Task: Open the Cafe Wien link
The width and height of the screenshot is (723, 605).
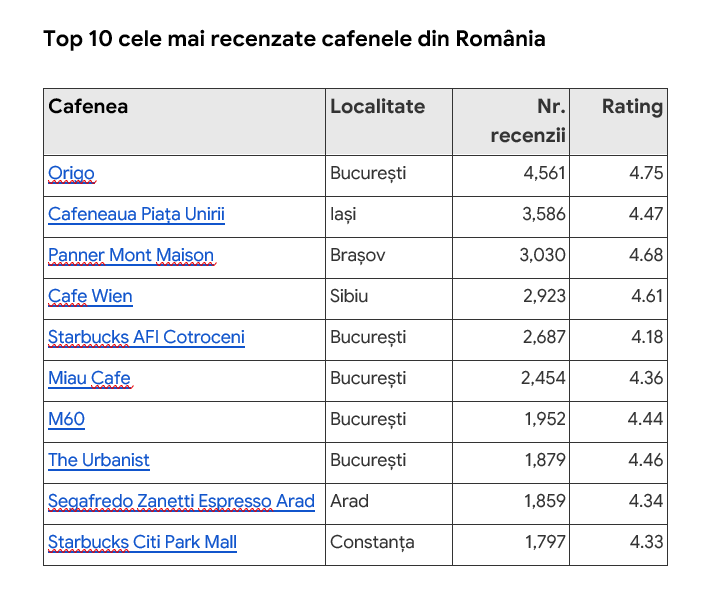Action: 90,296
